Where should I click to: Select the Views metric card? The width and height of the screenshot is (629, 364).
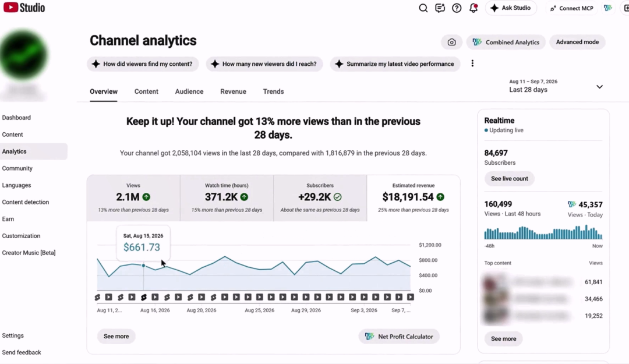pos(133,198)
